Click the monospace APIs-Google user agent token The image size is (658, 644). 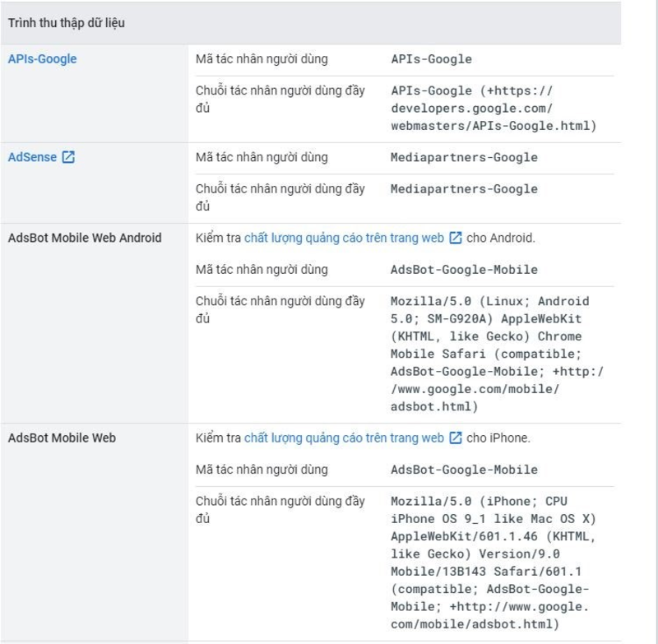(432, 59)
